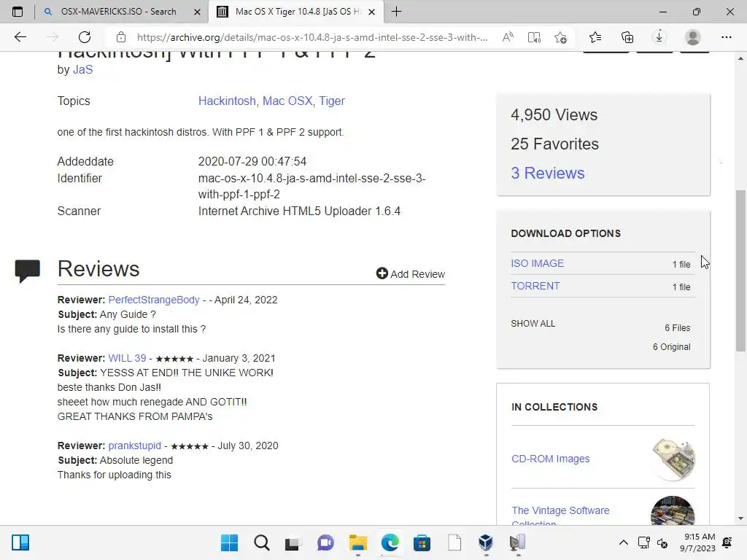Viewport: 747px width, 560px height.
Task: Click the scrollbar up arrow
Action: [740, 58]
